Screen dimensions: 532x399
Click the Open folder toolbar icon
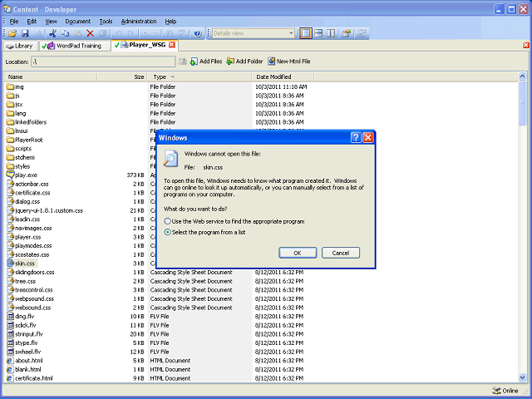[12, 33]
